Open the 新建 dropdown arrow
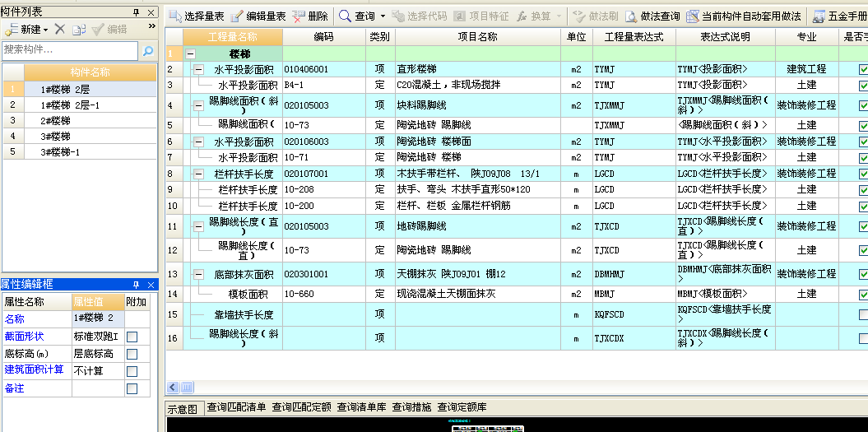The image size is (868, 432). click(45, 30)
